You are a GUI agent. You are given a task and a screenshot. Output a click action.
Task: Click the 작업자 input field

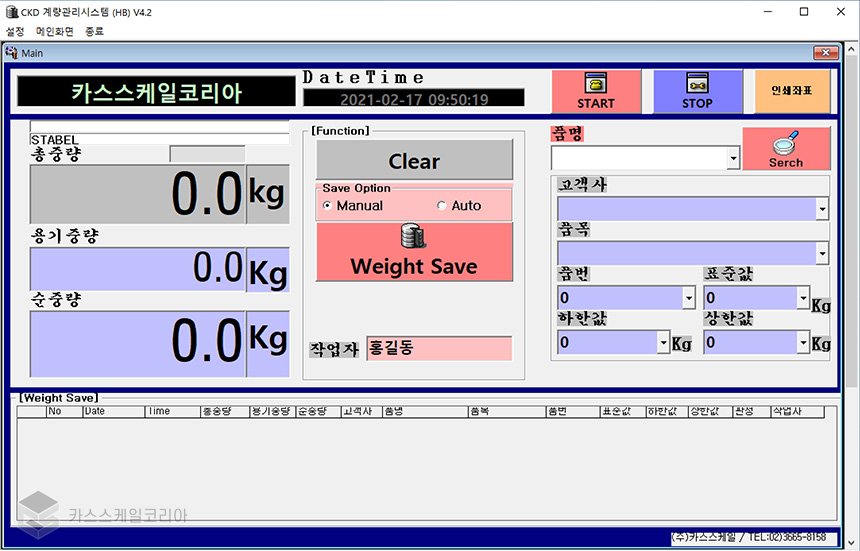click(439, 349)
